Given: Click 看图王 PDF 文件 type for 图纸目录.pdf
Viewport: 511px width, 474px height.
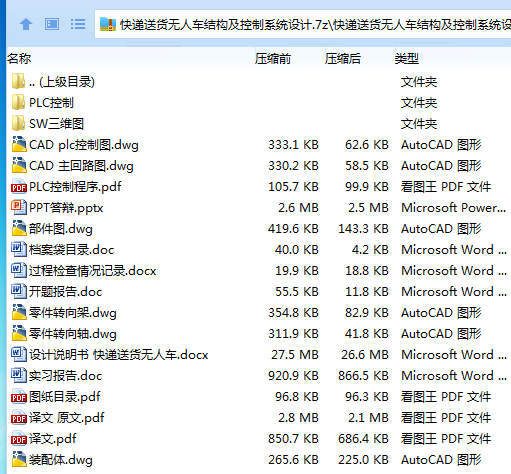Looking at the screenshot, I should (x=446, y=397).
